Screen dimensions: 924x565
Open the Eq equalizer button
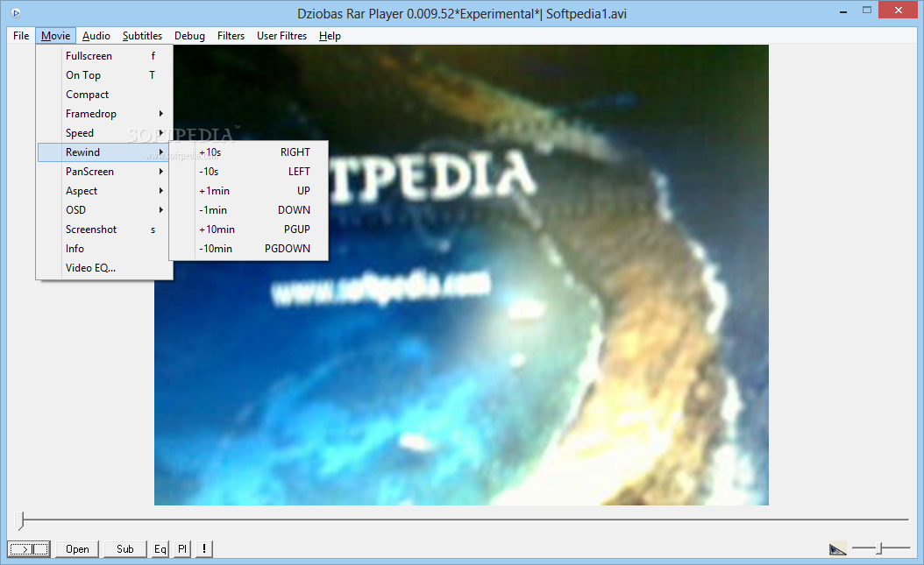click(x=160, y=549)
